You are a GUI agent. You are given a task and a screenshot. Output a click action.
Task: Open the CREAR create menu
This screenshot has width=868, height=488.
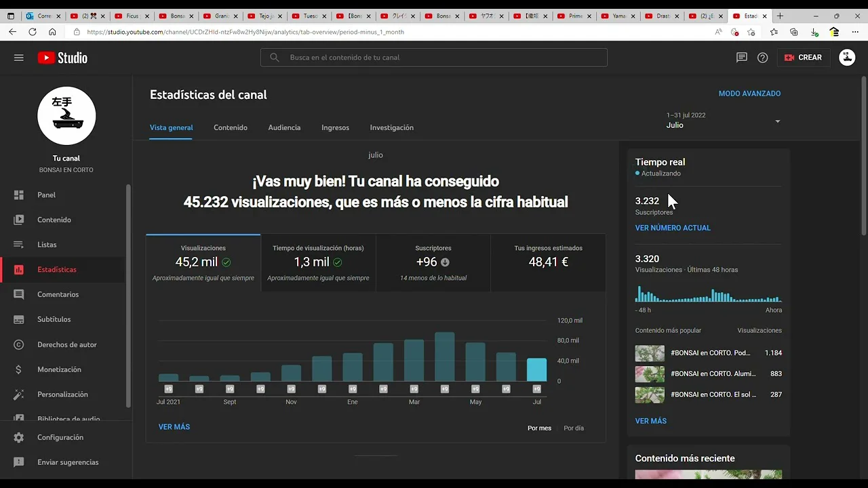[x=803, y=58]
